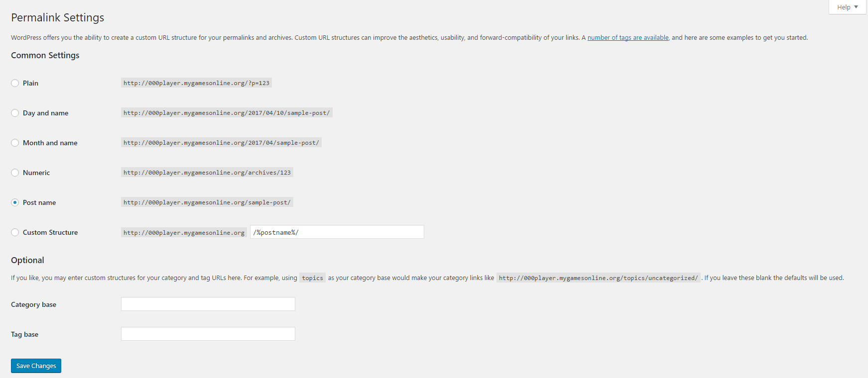
Task: Choose the Day and name radio option
Action: [15, 113]
